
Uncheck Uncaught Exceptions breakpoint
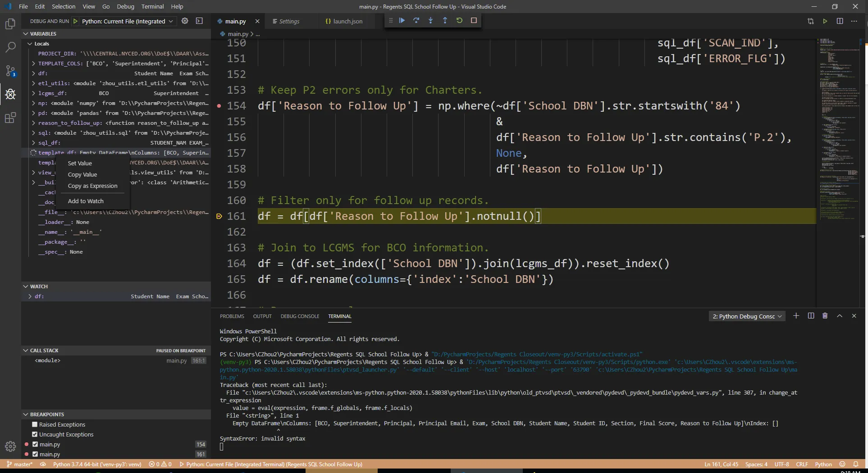coord(35,434)
